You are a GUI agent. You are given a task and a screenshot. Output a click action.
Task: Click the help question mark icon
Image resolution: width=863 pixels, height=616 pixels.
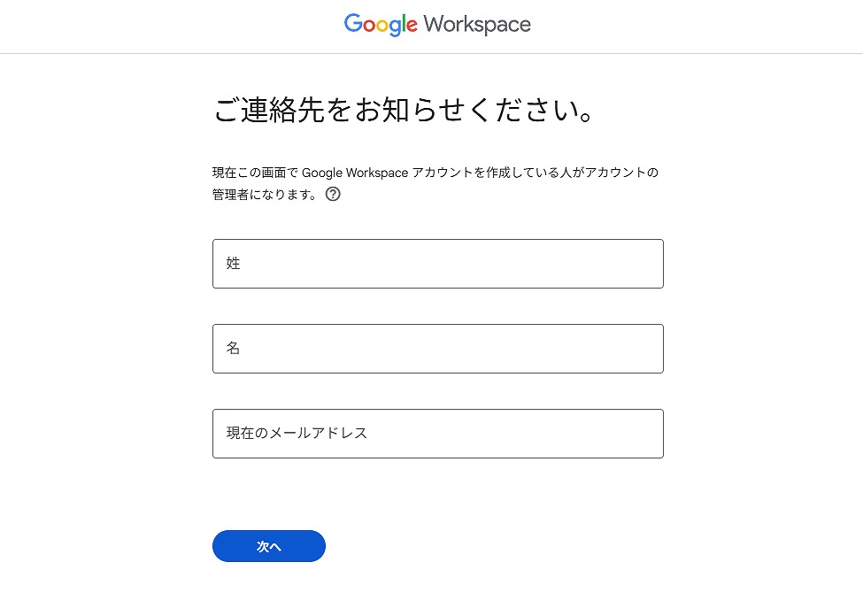[333, 195]
